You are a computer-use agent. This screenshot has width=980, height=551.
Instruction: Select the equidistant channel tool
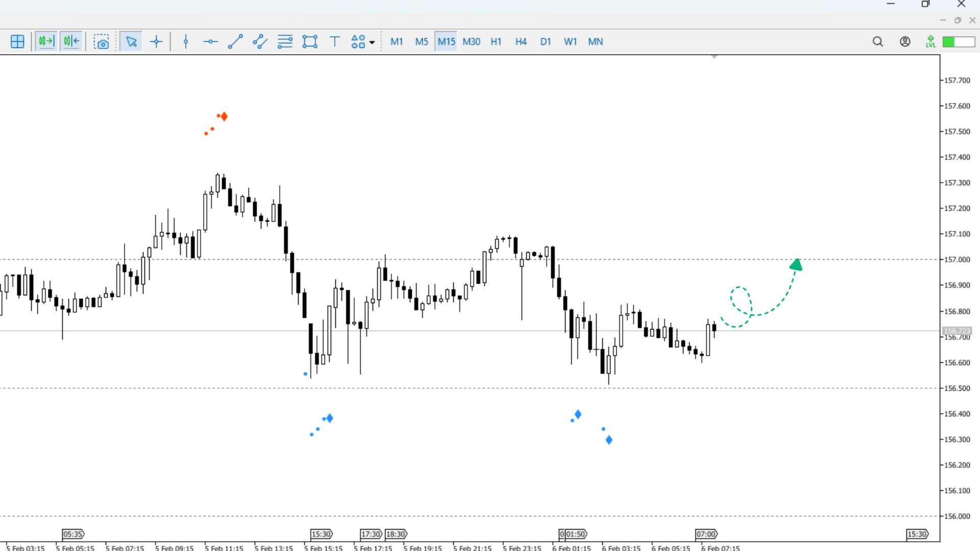(x=260, y=42)
